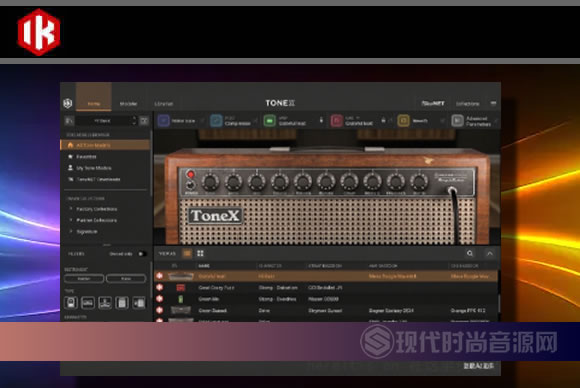Expand the arrow beside Advanced Parameters
580x388 pixels.
(x=496, y=121)
